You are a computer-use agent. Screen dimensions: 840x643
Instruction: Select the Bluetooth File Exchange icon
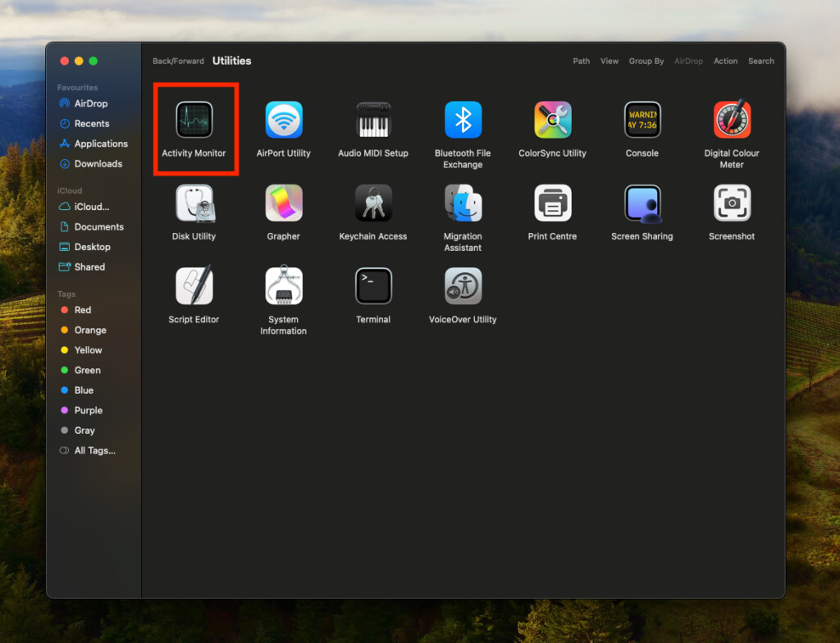click(x=463, y=121)
